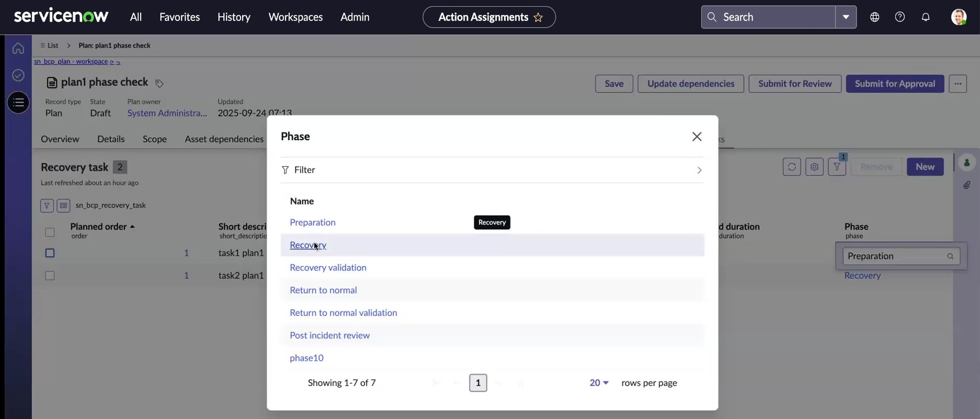The width and height of the screenshot is (980, 419).
Task: Click the Name column header in dialog
Action: pyautogui.click(x=302, y=201)
